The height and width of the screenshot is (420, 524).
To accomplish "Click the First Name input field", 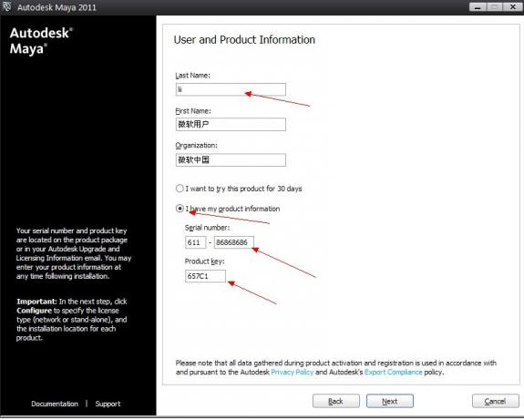I will point(231,124).
